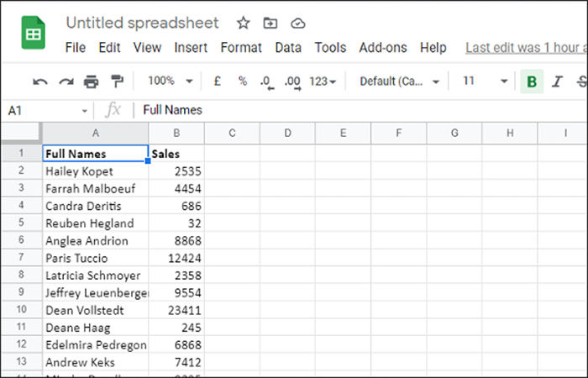Open the Last edit history link

point(526,48)
